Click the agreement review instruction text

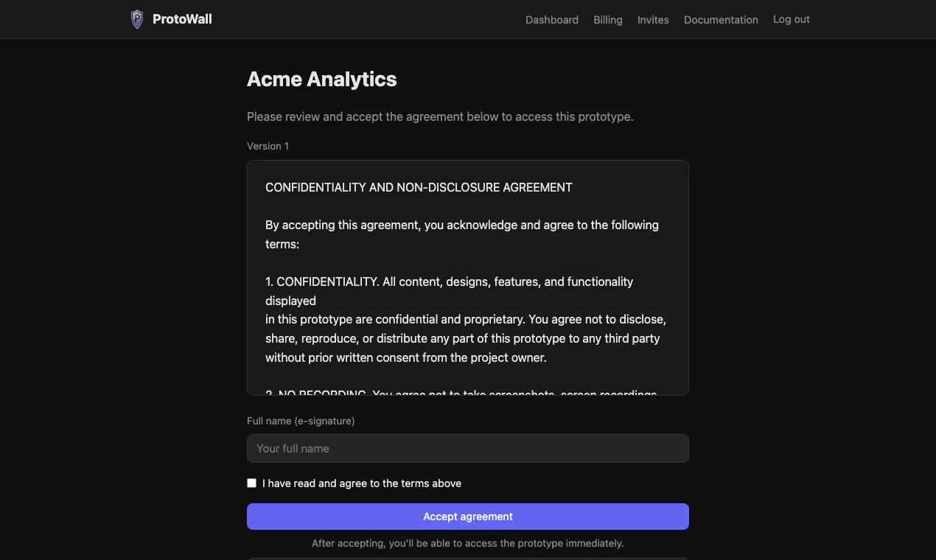coord(440,116)
